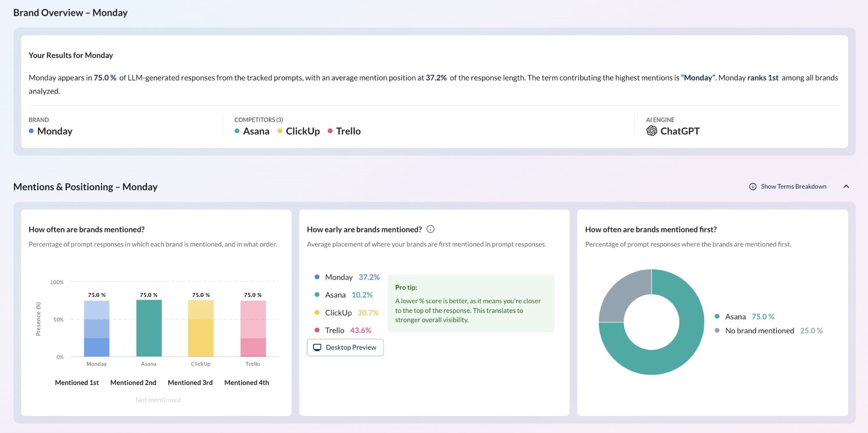Click 'ranks 1st' in the results summary

(x=763, y=78)
